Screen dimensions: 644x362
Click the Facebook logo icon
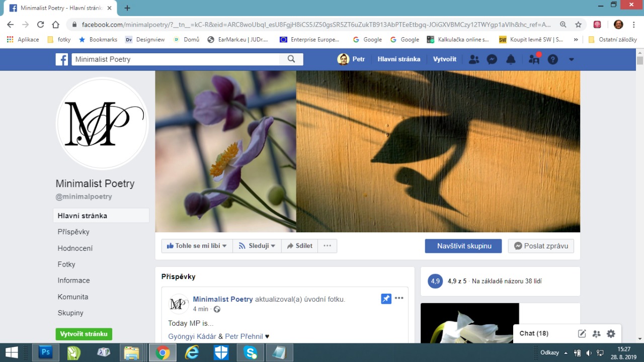tap(62, 59)
